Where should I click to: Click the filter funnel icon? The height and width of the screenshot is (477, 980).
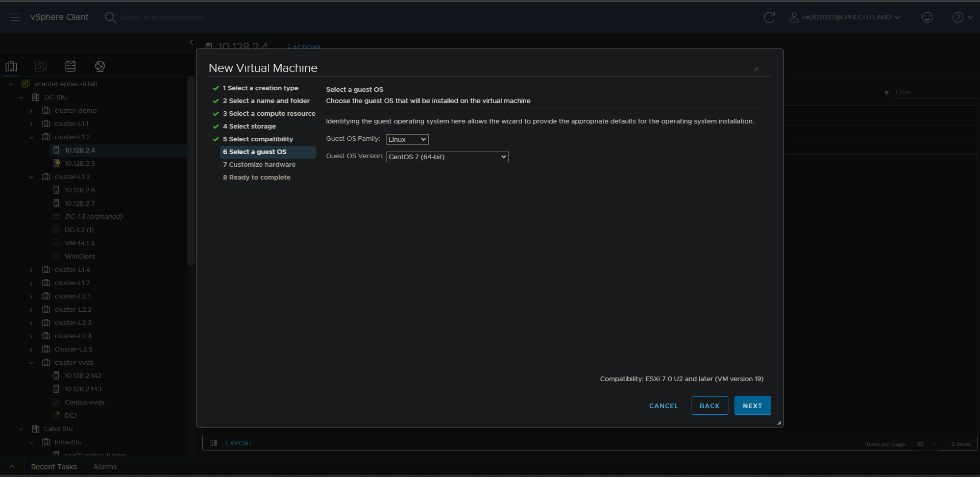click(x=887, y=93)
